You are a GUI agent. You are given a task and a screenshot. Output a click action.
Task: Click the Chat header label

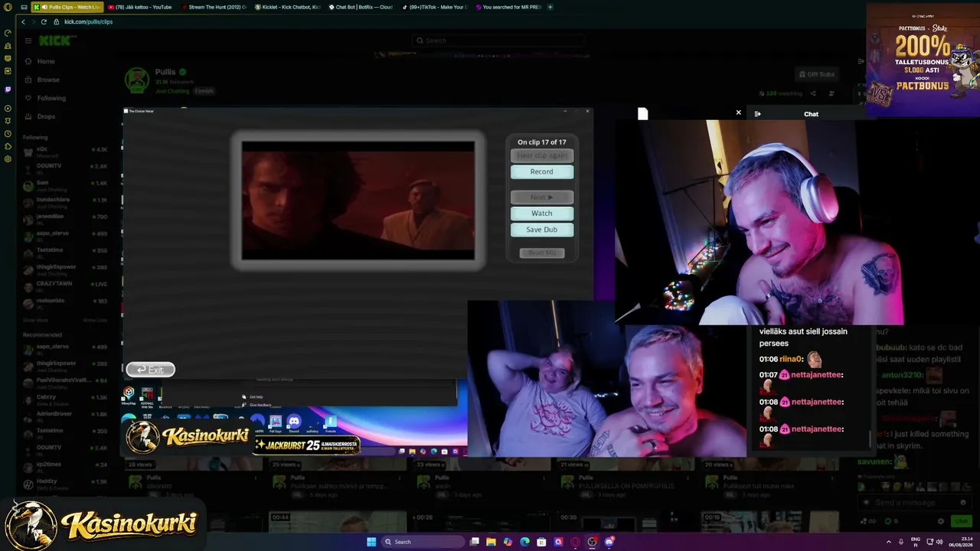click(x=811, y=114)
